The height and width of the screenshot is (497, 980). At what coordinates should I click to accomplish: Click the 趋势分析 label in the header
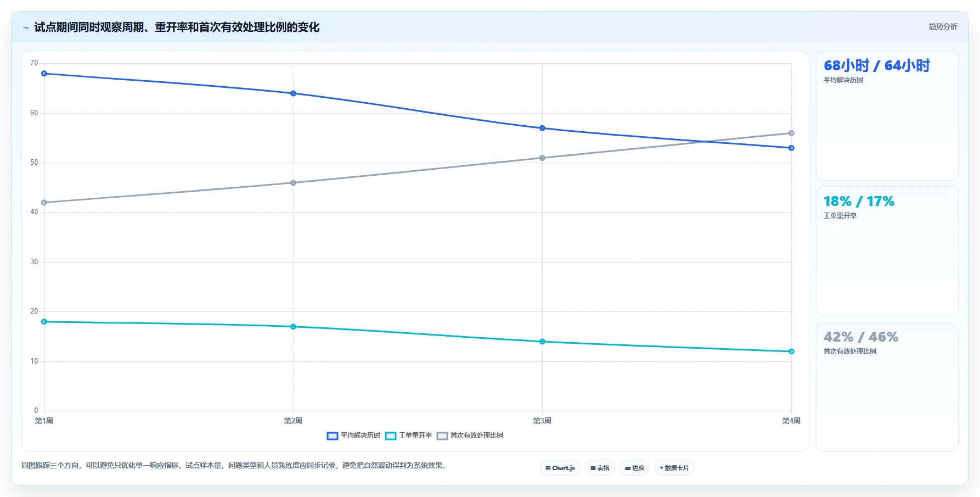(x=943, y=26)
